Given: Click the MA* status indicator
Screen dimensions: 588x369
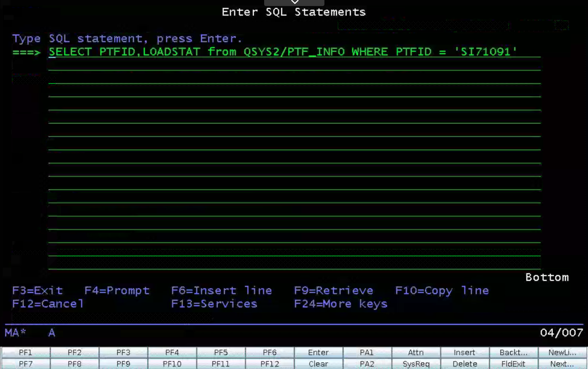Looking at the screenshot, I should (15, 333).
